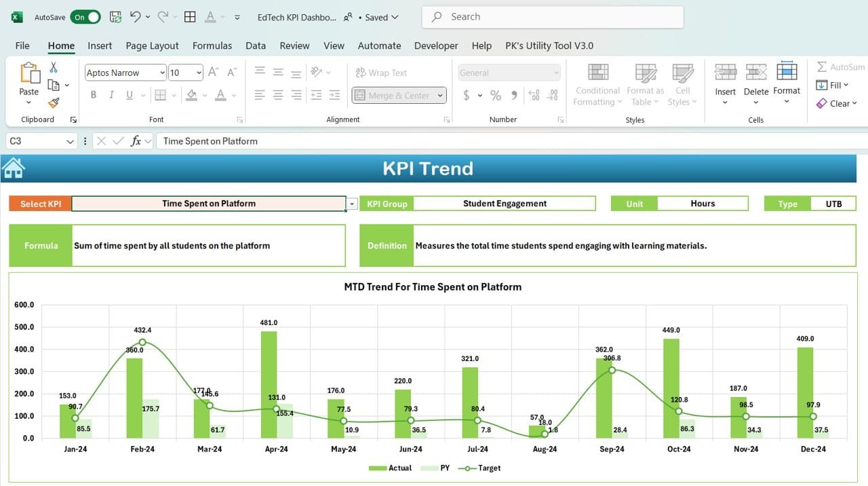The height and width of the screenshot is (486, 868).
Task: Click the Redo arrow
Action: (163, 17)
